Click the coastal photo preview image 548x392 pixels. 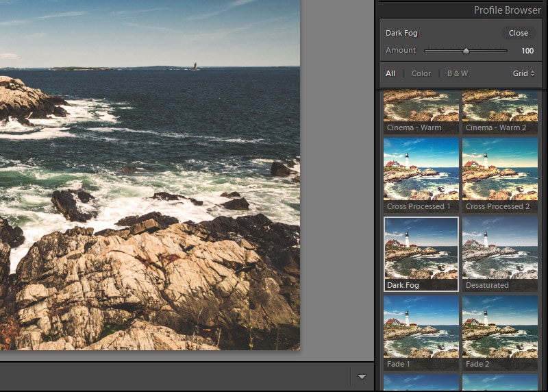click(x=150, y=175)
